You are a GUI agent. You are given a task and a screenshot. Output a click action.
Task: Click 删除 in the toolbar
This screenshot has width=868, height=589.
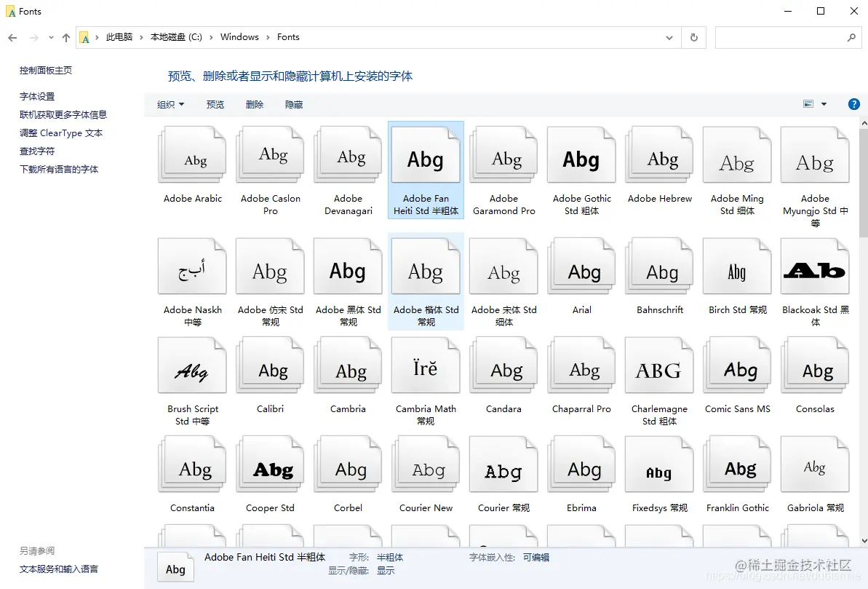[x=255, y=104]
